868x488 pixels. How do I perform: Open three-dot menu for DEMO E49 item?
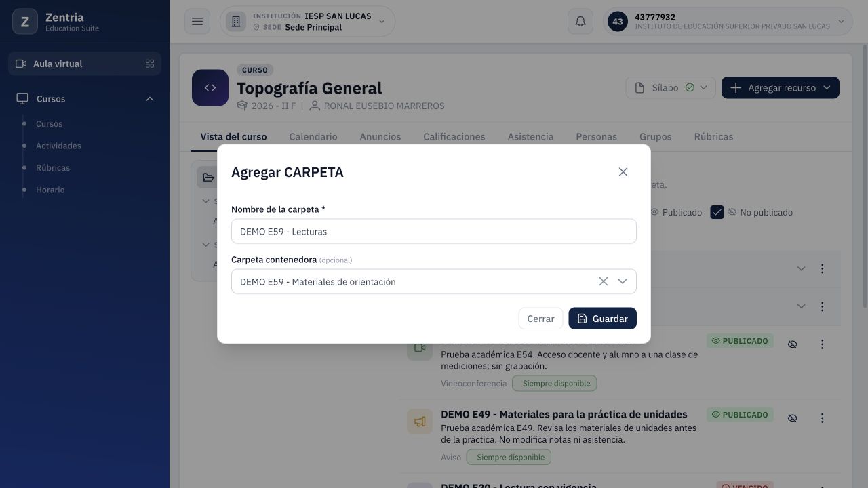822,418
